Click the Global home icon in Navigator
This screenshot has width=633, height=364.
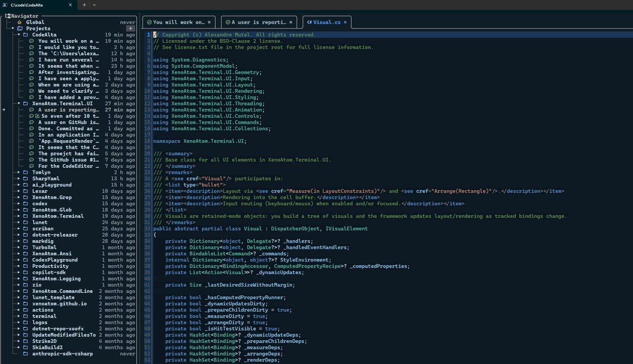20,22
